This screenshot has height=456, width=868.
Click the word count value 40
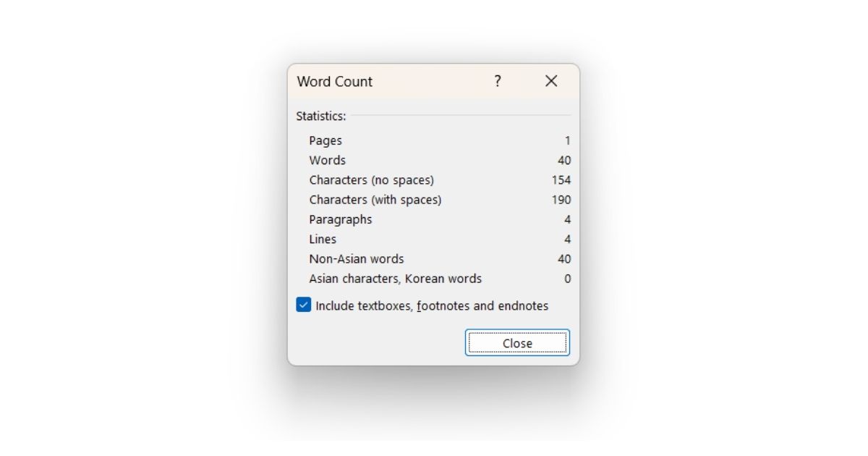[x=565, y=160]
